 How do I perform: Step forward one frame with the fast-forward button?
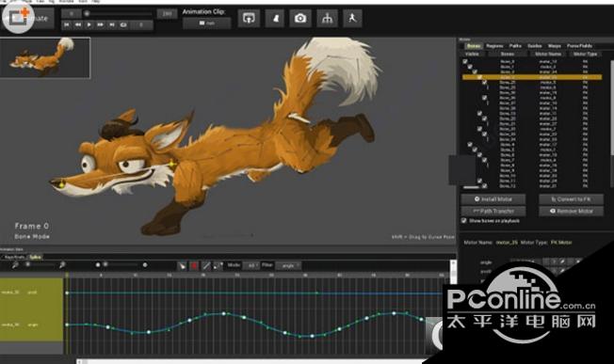100,24
